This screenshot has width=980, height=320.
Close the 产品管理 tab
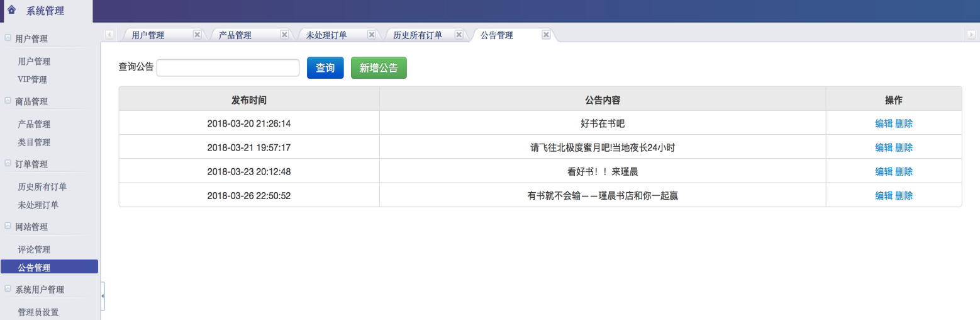click(284, 35)
